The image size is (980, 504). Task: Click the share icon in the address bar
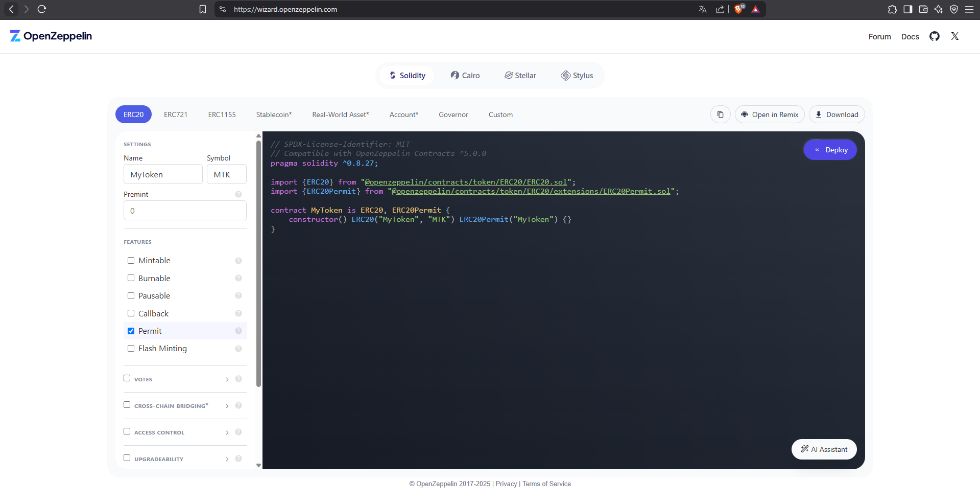(x=720, y=9)
